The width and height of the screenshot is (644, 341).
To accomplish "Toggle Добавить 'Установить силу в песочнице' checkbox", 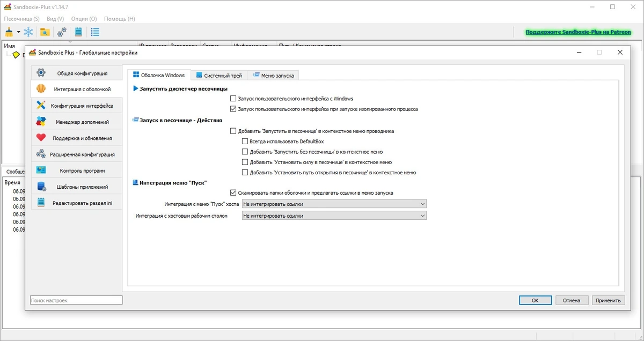I will tap(245, 162).
